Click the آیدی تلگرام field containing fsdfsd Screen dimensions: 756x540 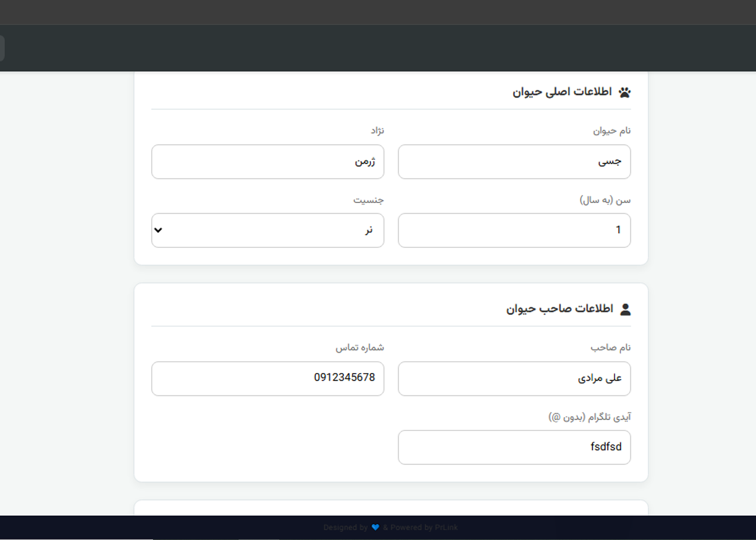514,447
